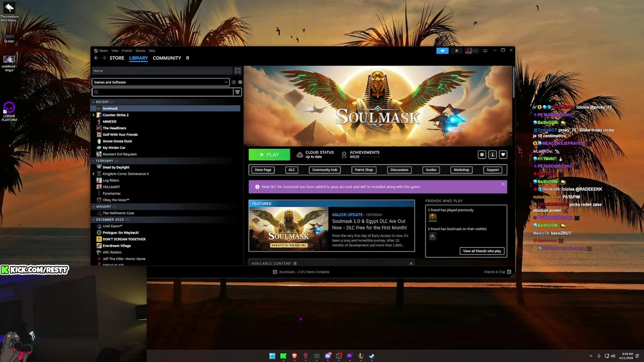Open Soulmask game info icon

click(493, 155)
